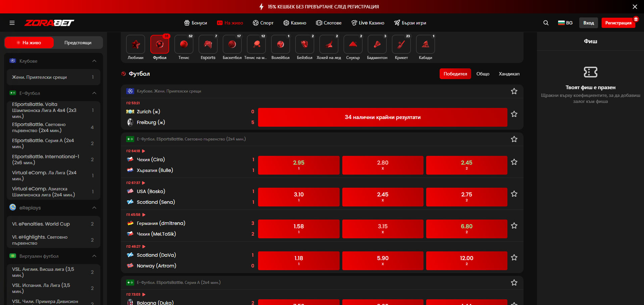Open the Спорт menu

[x=263, y=23]
